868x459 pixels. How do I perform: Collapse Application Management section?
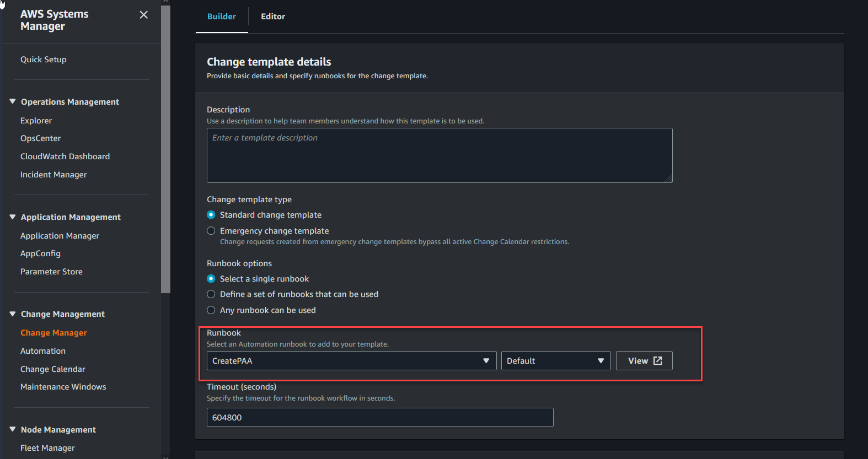point(13,217)
